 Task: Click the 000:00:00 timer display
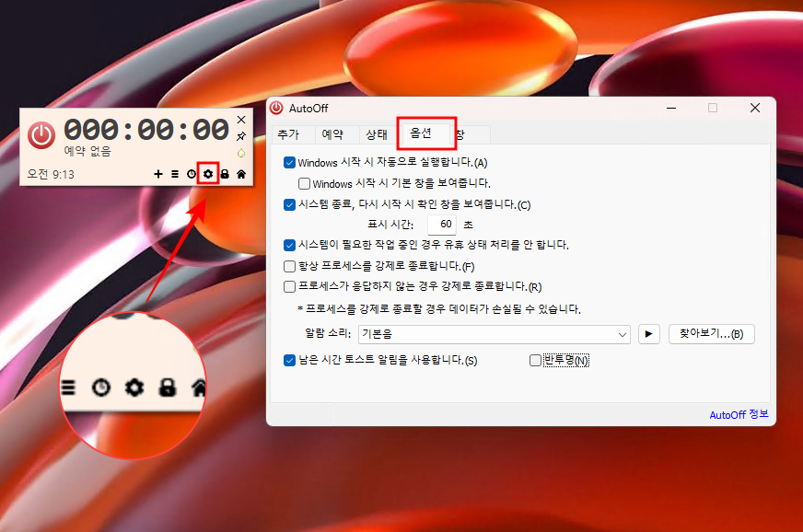146,130
